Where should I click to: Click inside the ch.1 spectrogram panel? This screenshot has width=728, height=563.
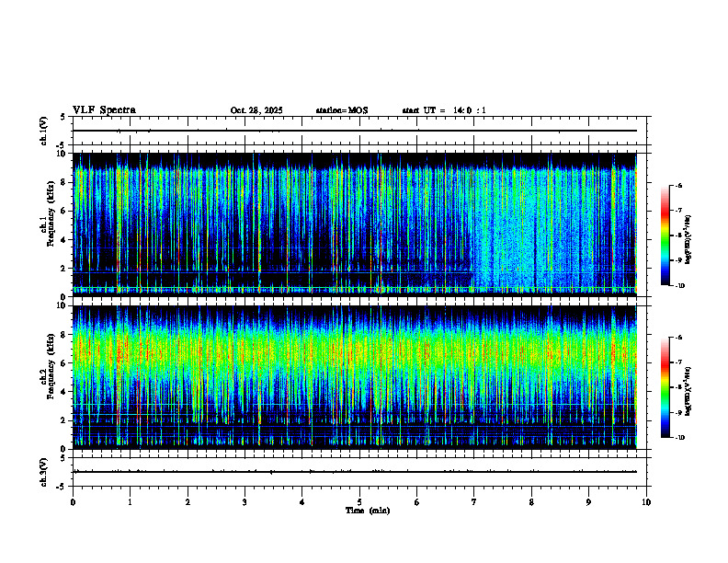coord(355,224)
